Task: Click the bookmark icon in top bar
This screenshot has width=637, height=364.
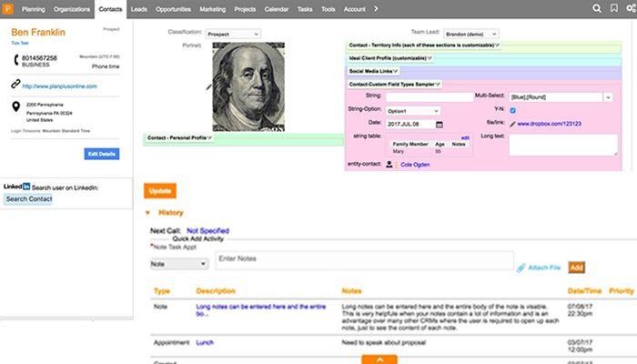Action: tap(614, 8)
